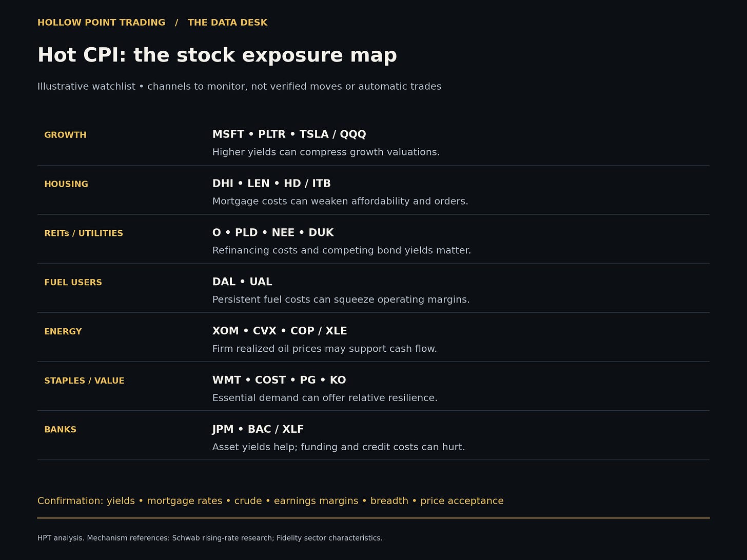747x560 pixels.
Task: Click the FUEL USERS category label
Action: click(73, 283)
